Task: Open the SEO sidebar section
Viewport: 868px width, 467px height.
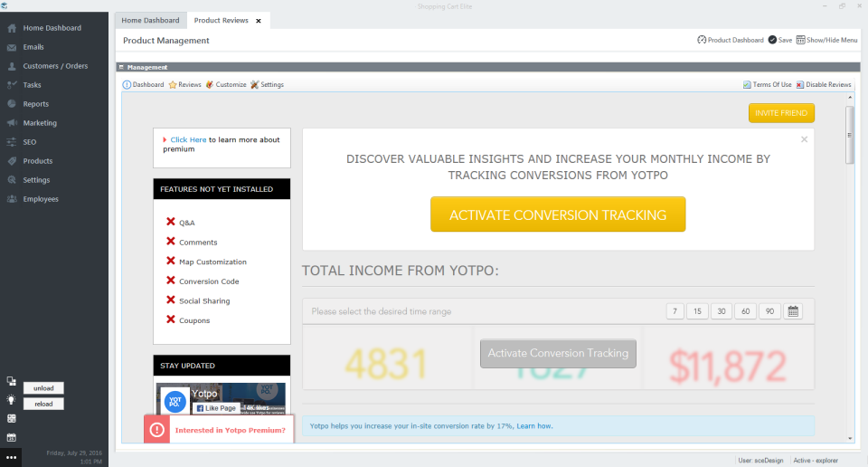Action: (29, 142)
